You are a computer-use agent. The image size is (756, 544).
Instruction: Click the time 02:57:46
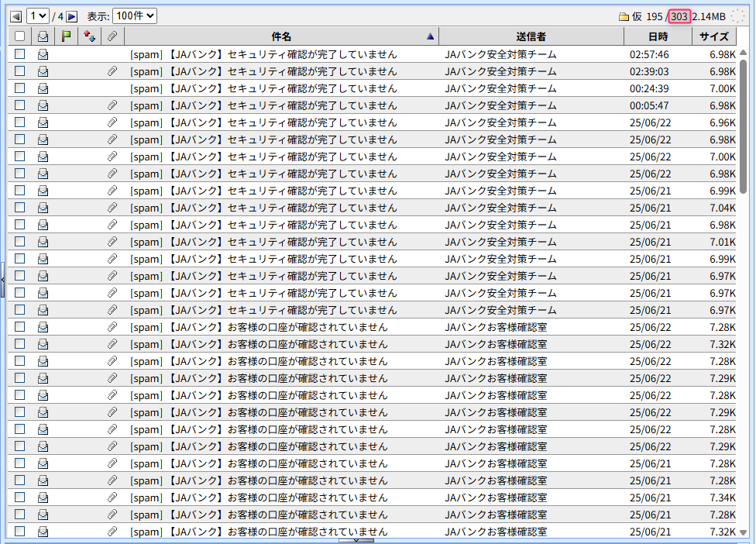[x=649, y=54]
